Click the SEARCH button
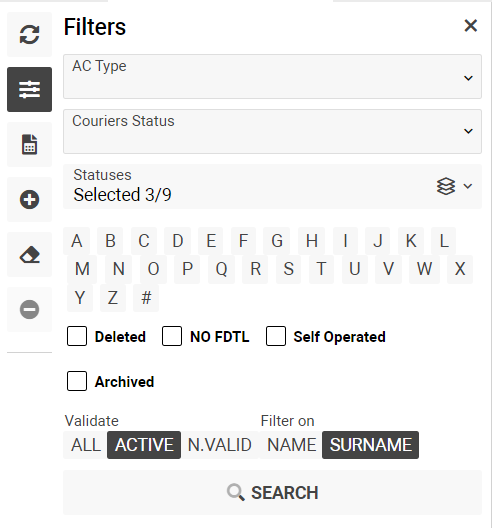 [272, 492]
